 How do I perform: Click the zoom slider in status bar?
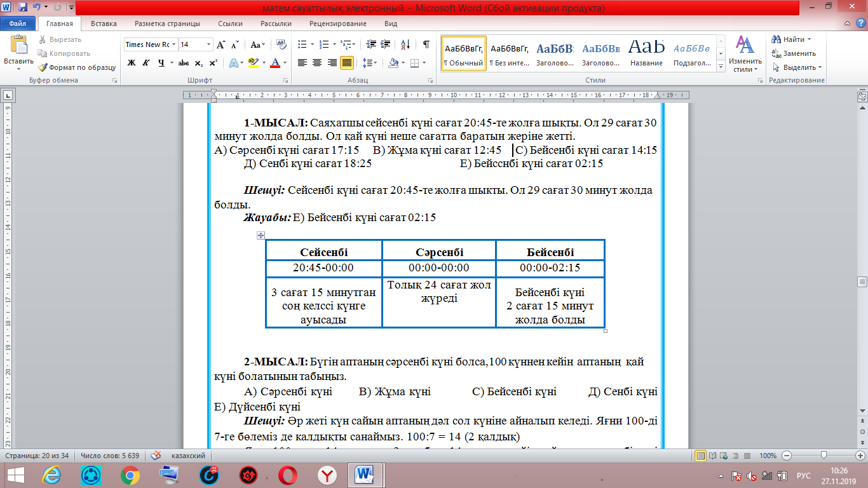pos(824,456)
